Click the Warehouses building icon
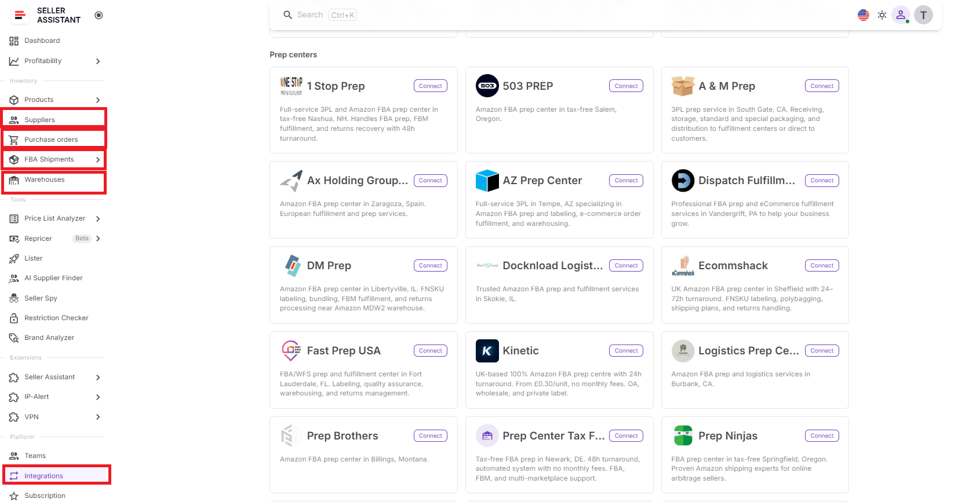The image size is (980, 502). [x=14, y=180]
